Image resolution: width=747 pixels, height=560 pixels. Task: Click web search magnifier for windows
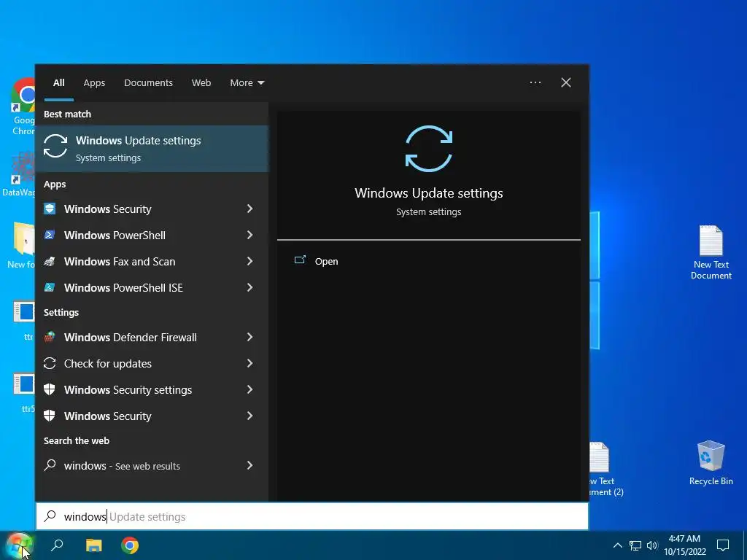click(50, 465)
